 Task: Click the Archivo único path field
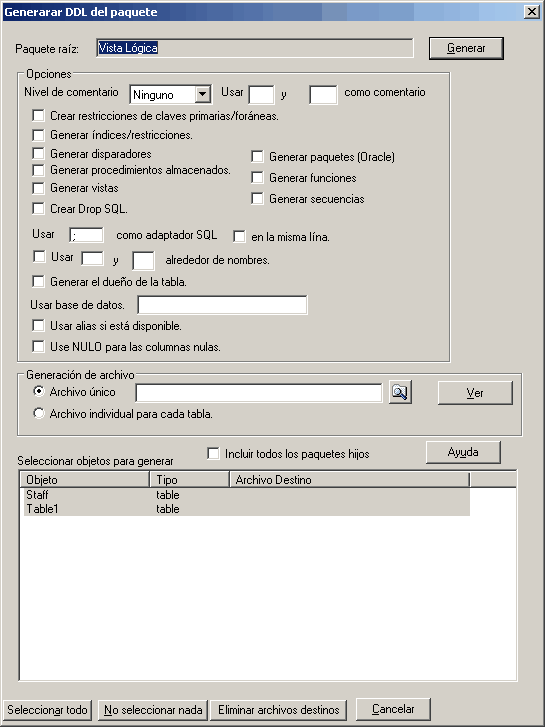(x=259, y=393)
